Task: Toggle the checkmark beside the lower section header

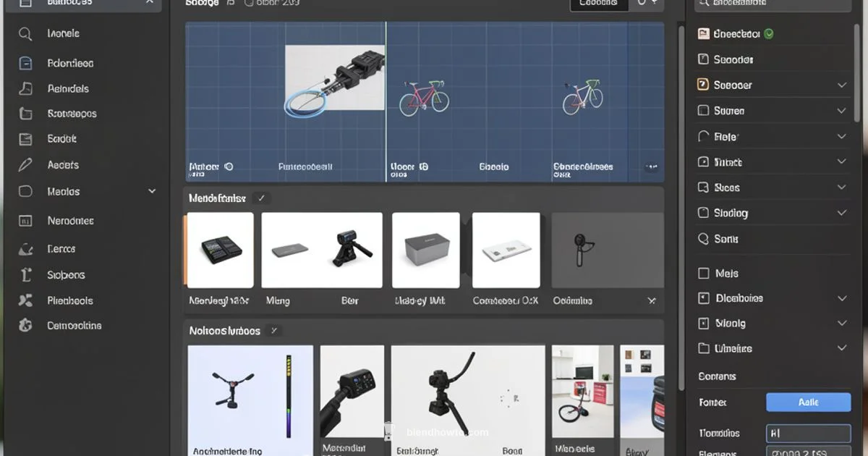Action: pyautogui.click(x=273, y=330)
